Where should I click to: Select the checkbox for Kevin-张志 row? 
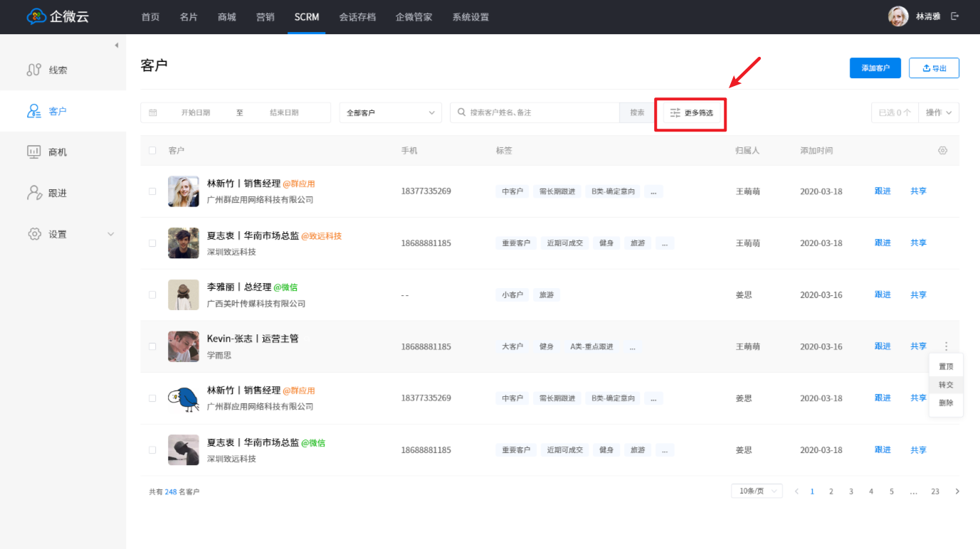coord(152,346)
